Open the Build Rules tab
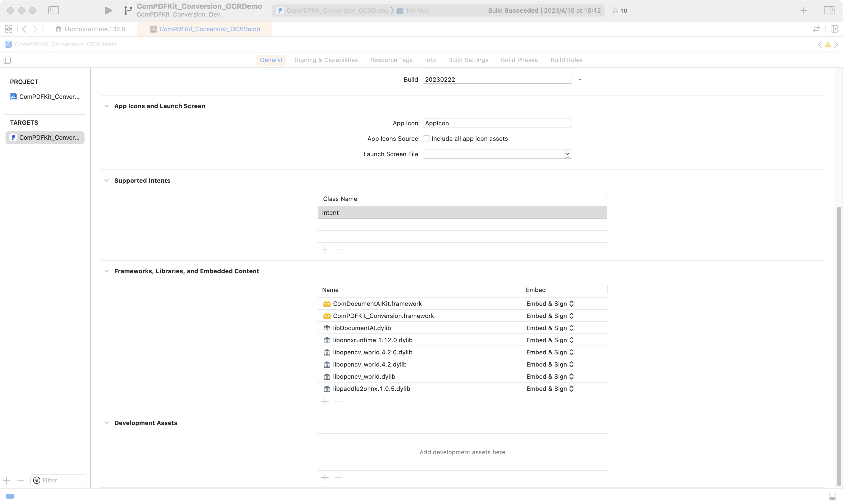This screenshot has width=843, height=504. 567,60
